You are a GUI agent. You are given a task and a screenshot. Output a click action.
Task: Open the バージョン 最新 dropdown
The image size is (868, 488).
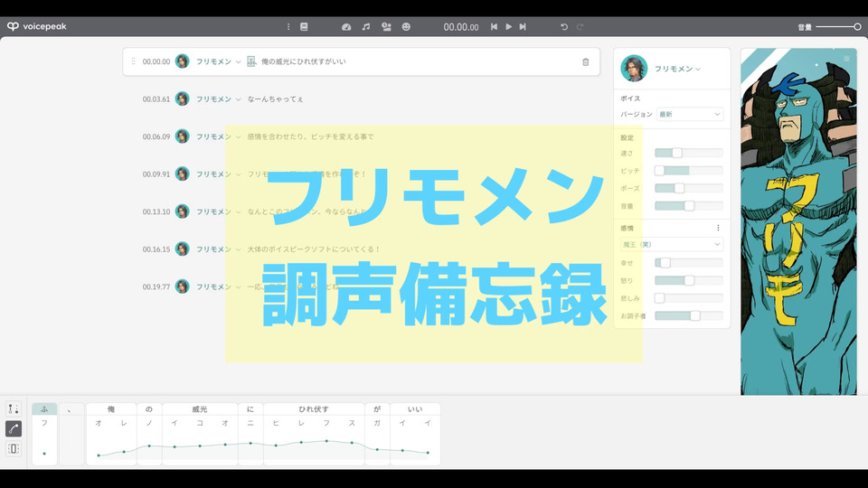click(690, 114)
